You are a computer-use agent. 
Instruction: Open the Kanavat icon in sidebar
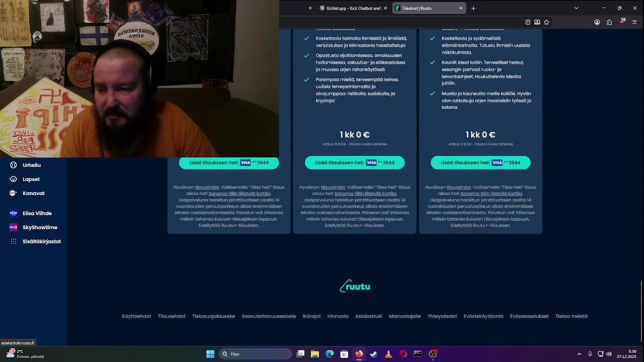point(14,193)
